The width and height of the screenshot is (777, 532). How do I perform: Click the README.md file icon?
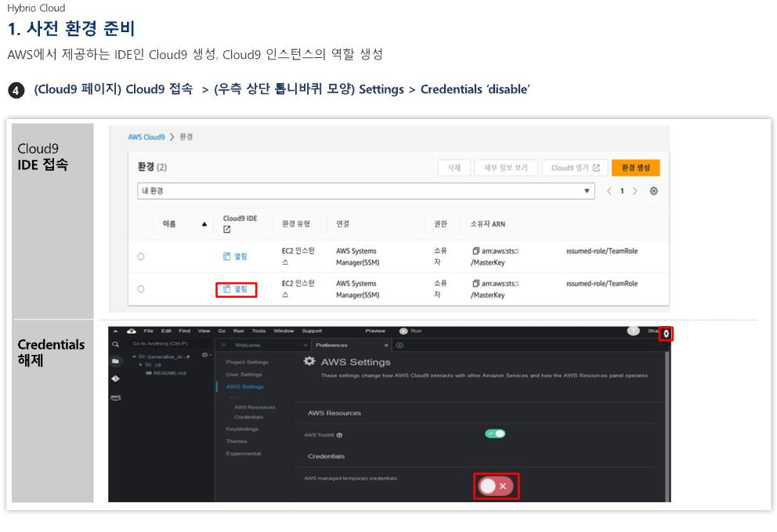tap(148, 373)
